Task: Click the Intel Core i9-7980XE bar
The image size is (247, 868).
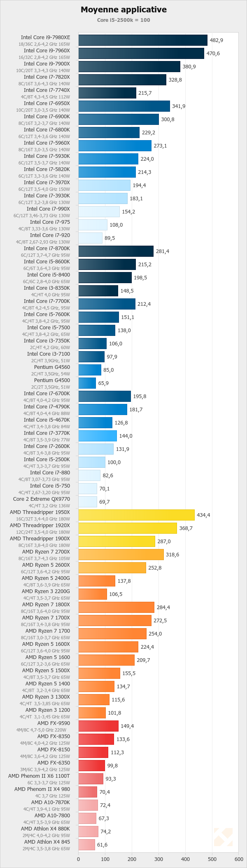Action: [x=142, y=40]
